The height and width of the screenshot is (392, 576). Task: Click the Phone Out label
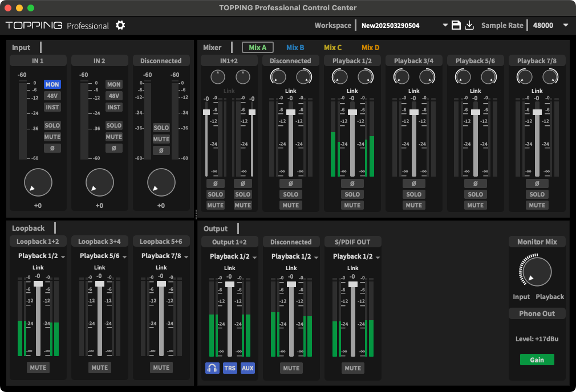[x=537, y=314]
